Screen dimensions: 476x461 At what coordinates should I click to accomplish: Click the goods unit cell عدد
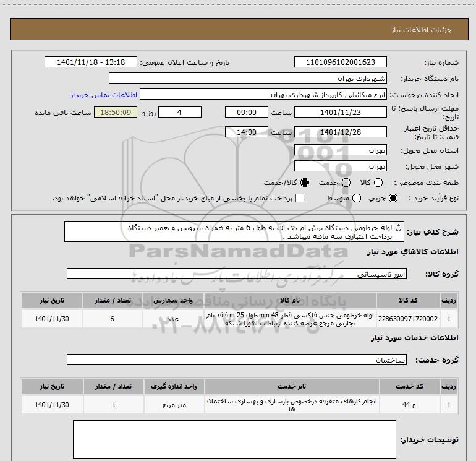pos(173,319)
